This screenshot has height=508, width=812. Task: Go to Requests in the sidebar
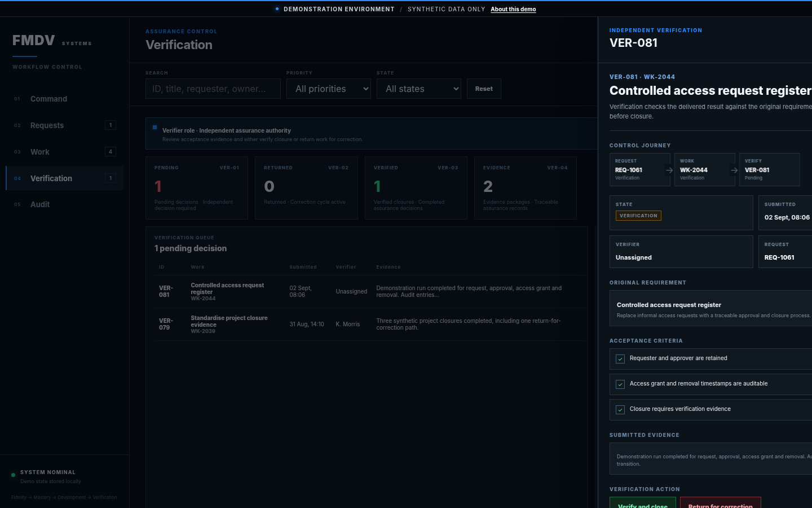[64, 125]
